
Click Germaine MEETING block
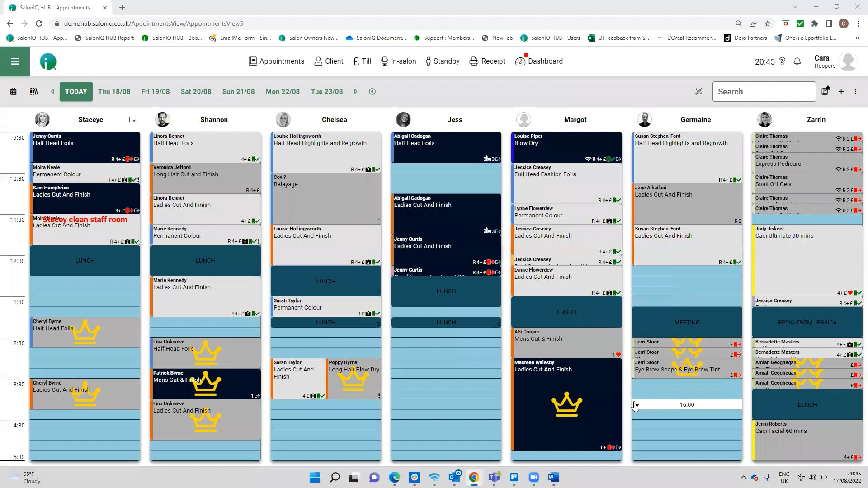point(687,322)
